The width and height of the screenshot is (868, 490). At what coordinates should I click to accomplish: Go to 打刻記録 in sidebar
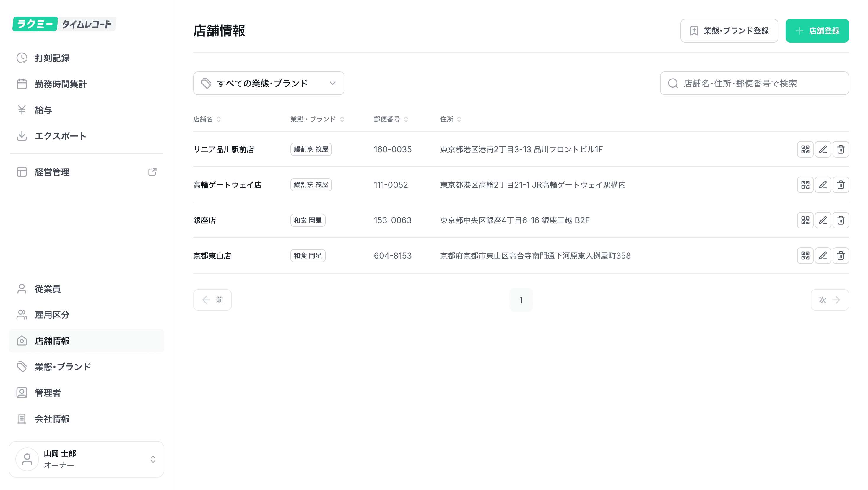click(52, 58)
